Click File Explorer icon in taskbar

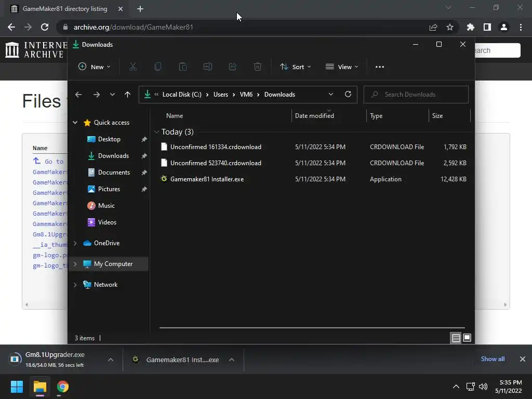(x=39, y=387)
